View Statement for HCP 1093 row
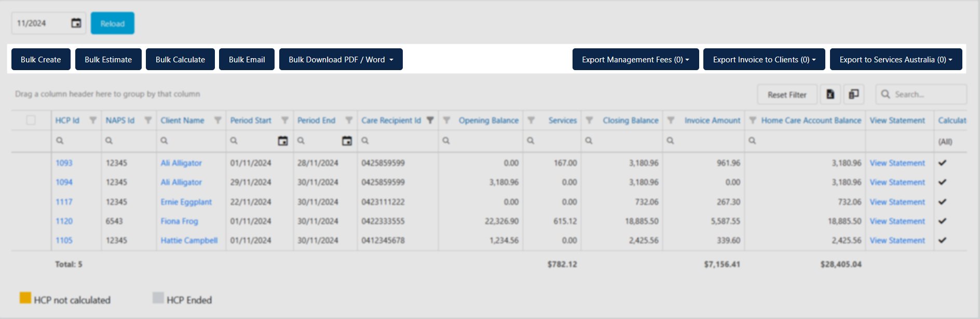This screenshot has width=980, height=319. [x=897, y=163]
